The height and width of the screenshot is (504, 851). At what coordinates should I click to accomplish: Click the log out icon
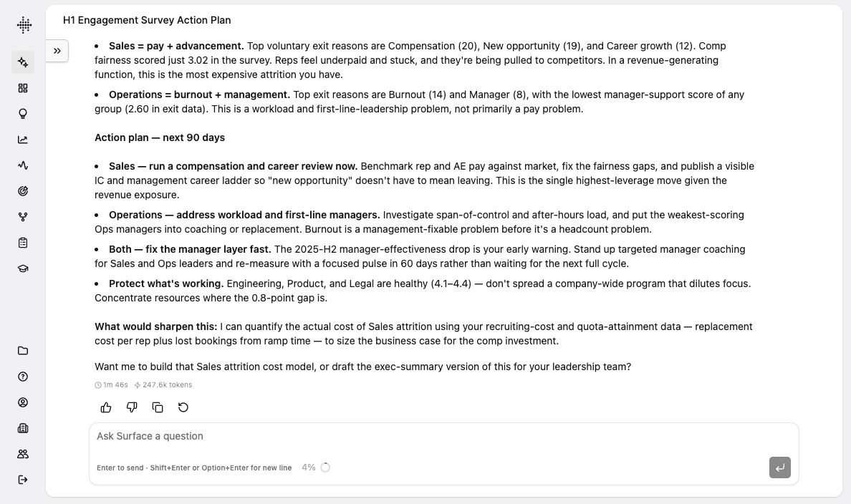23,480
